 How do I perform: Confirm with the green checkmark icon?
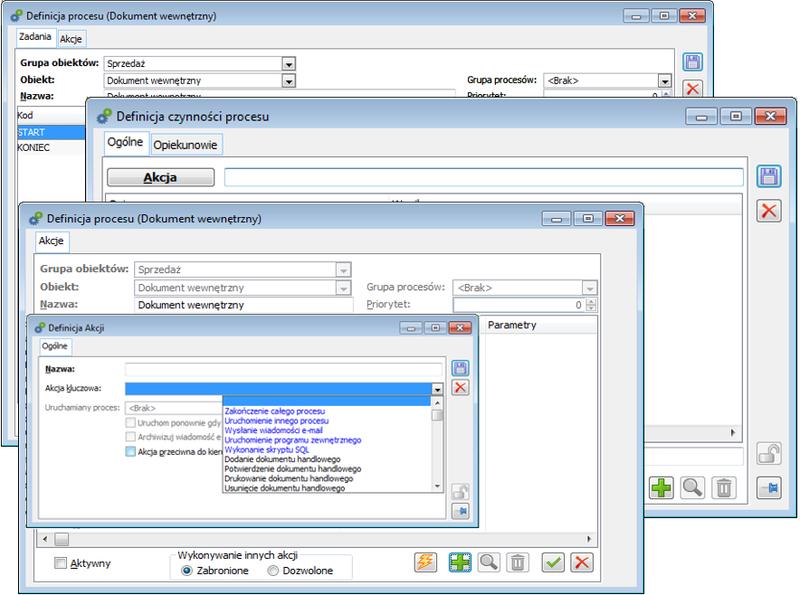[555, 562]
